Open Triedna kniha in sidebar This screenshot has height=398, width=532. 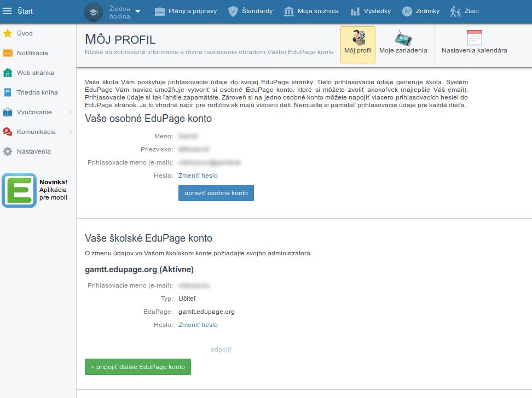coord(38,92)
